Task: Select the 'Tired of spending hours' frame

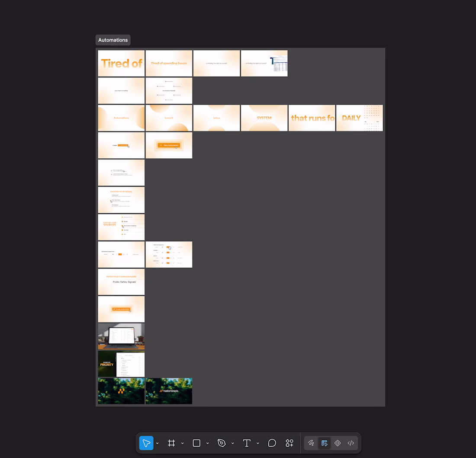Action: click(x=169, y=64)
